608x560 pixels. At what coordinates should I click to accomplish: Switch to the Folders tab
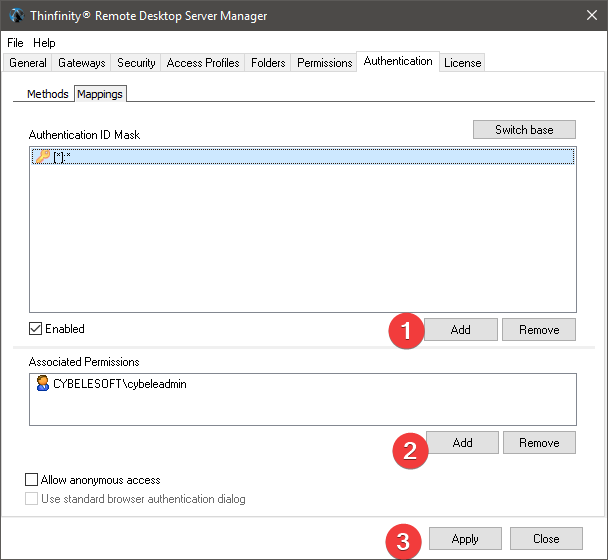tap(268, 63)
